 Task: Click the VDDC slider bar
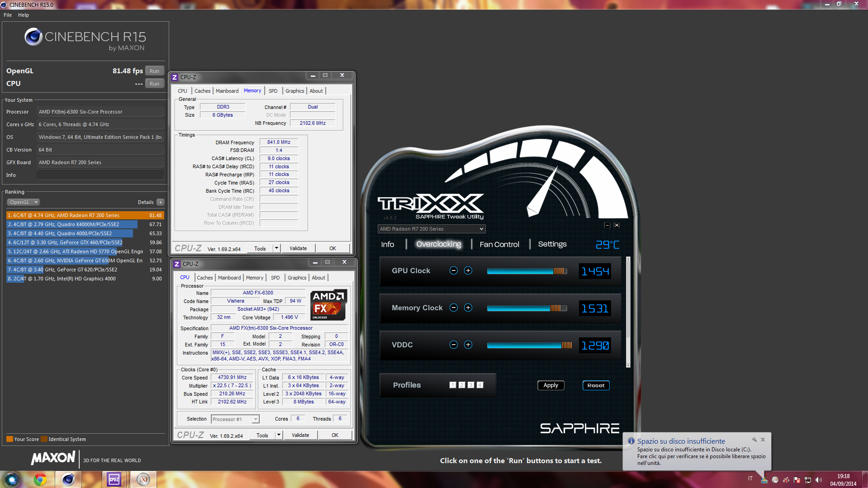pos(529,345)
